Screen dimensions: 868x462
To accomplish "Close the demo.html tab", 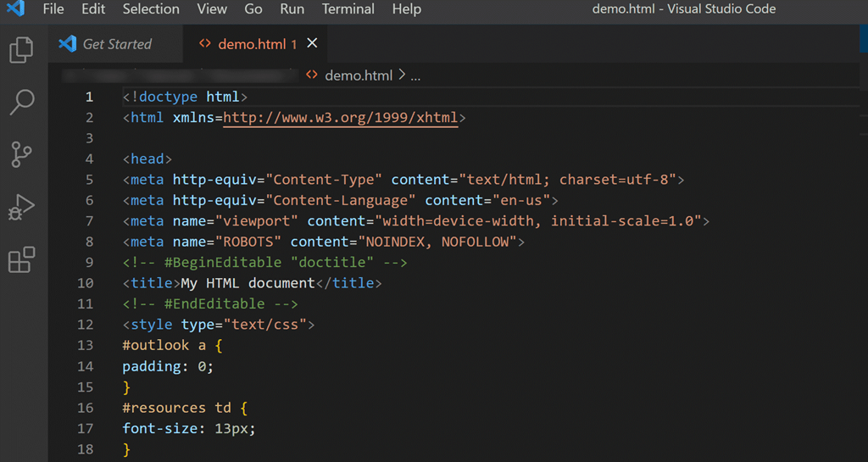I will pyautogui.click(x=312, y=43).
